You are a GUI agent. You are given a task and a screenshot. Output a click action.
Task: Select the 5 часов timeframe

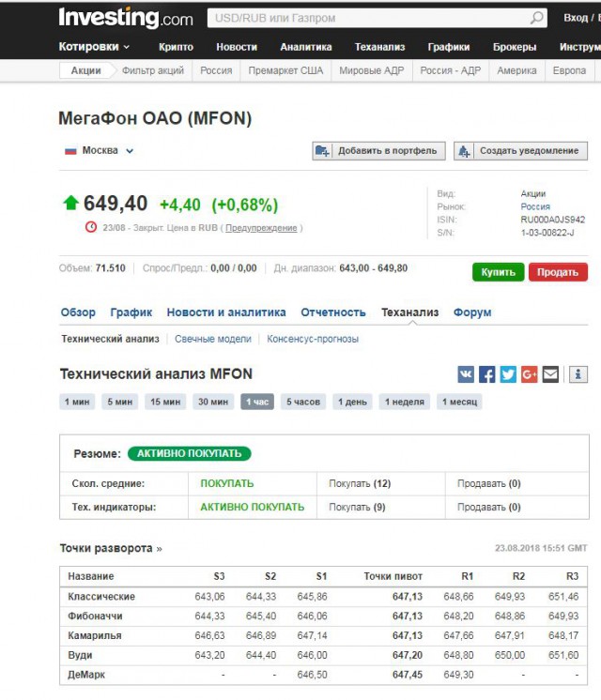(303, 402)
